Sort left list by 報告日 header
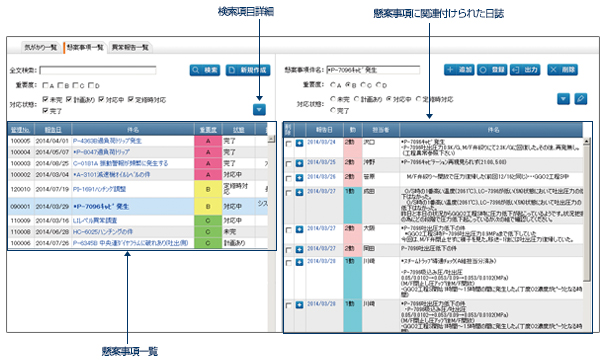This screenshot has width=600, height=363. 52,130
